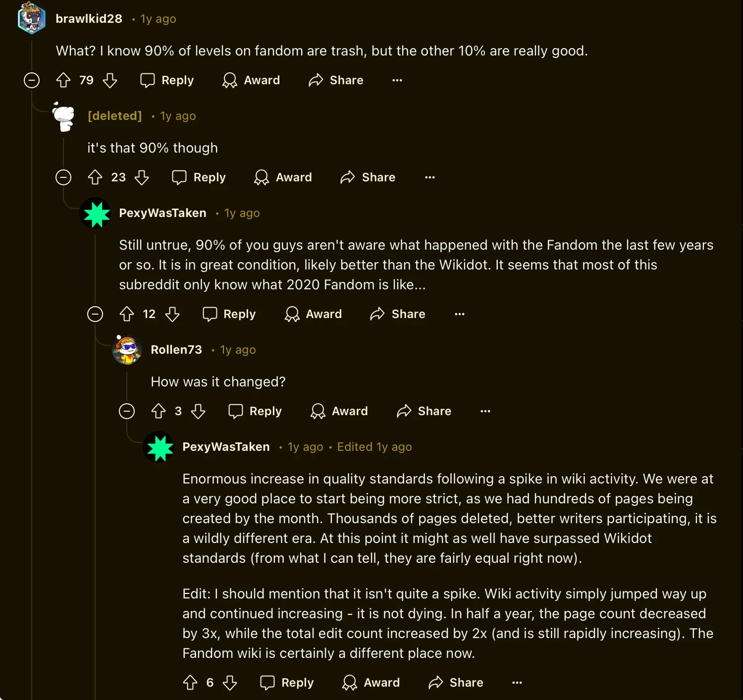The width and height of the screenshot is (743, 700).
Task: Upvote the bottom comment with 6 votes
Action: [x=190, y=683]
